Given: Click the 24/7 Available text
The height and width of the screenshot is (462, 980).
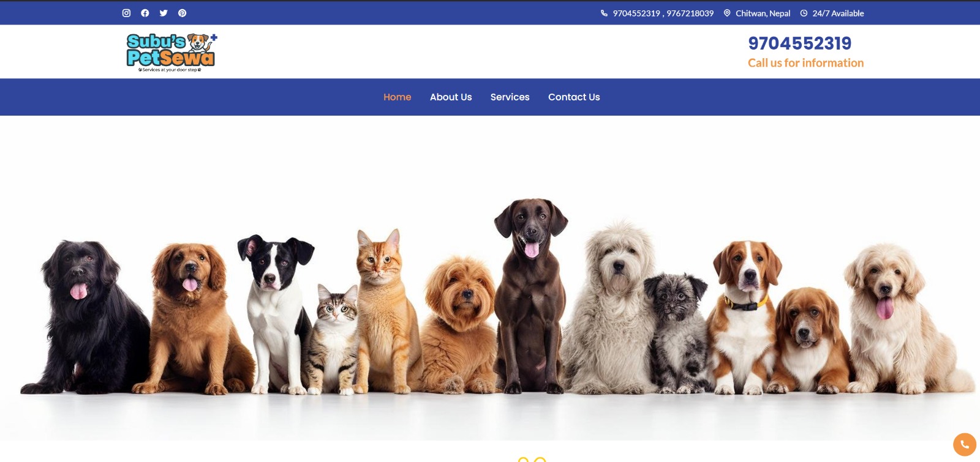Looking at the screenshot, I should click(x=838, y=13).
